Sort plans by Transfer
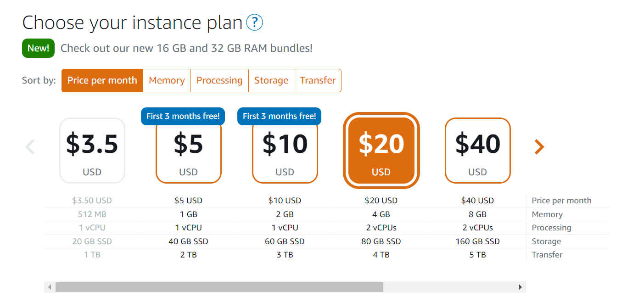Image resolution: width=644 pixels, height=302 pixels. 318,80
